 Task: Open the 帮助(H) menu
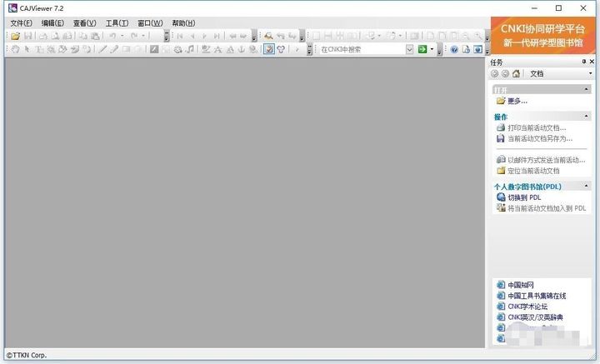tap(183, 23)
